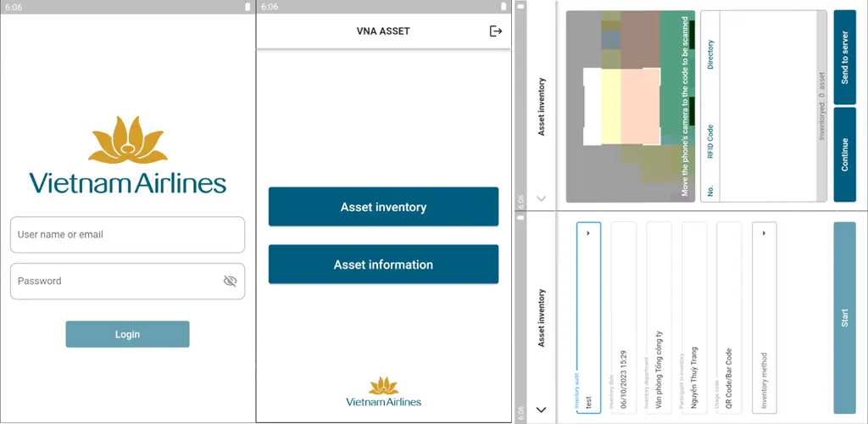Select the Inventory date field 06/10/2023 15:29

[x=624, y=318]
